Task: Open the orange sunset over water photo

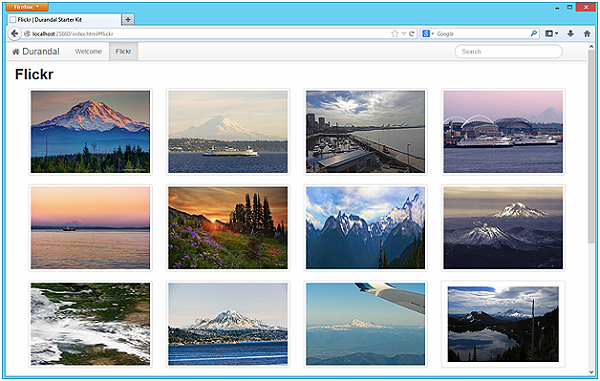Action: (x=90, y=228)
